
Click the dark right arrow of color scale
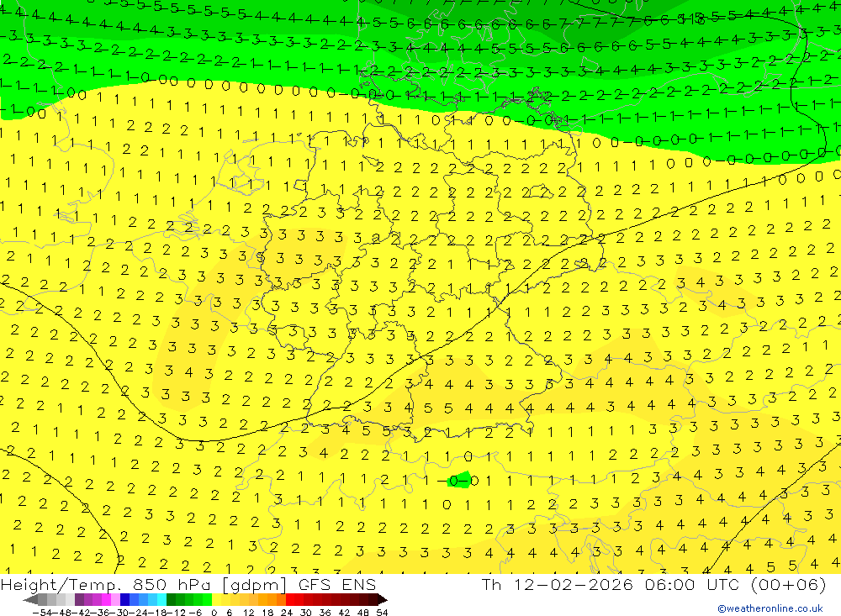pyautogui.click(x=383, y=600)
